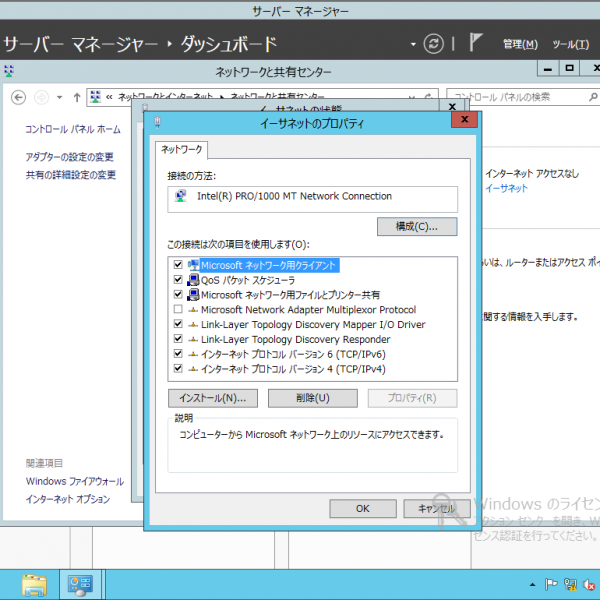The image size is (600, 600).
Task: Enable Microsoft Network Adapter Multiplexor Protocol checkbox
Action: [x=178, y=310]
